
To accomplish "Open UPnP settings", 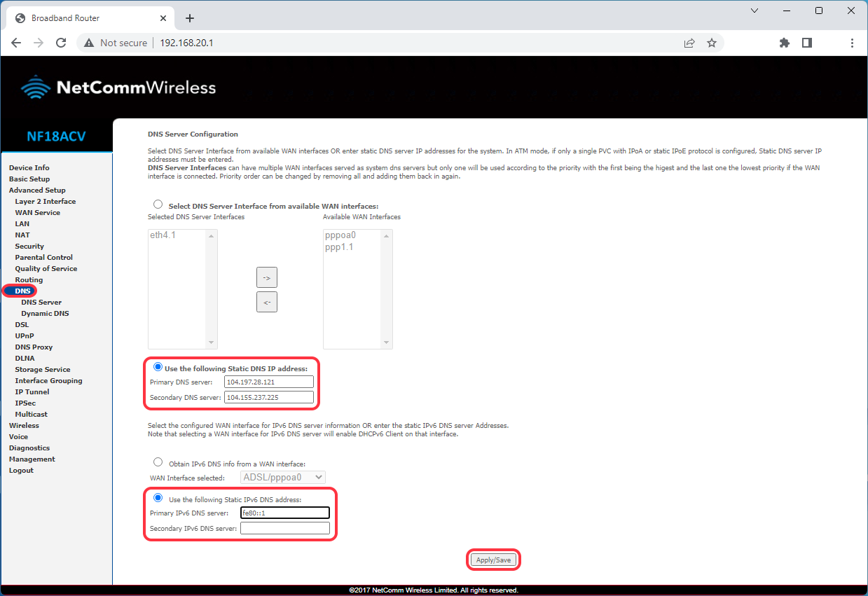I will point(25,335).
